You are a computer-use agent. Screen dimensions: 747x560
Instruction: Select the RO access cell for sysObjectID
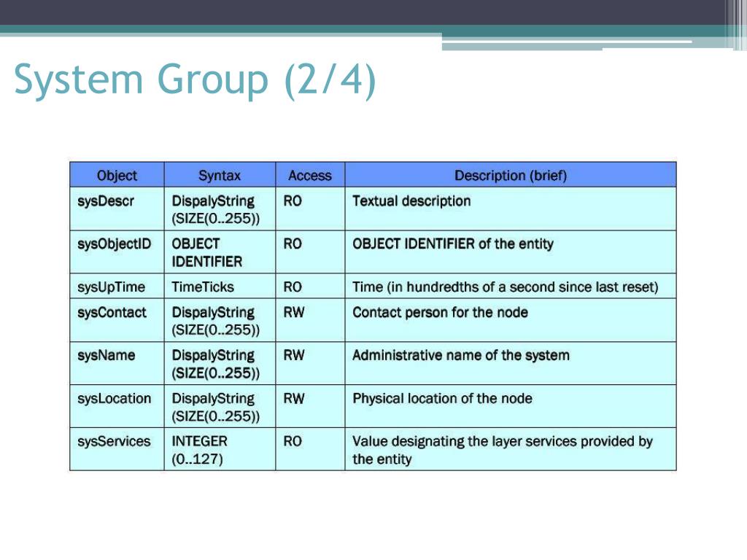[310, 252]
